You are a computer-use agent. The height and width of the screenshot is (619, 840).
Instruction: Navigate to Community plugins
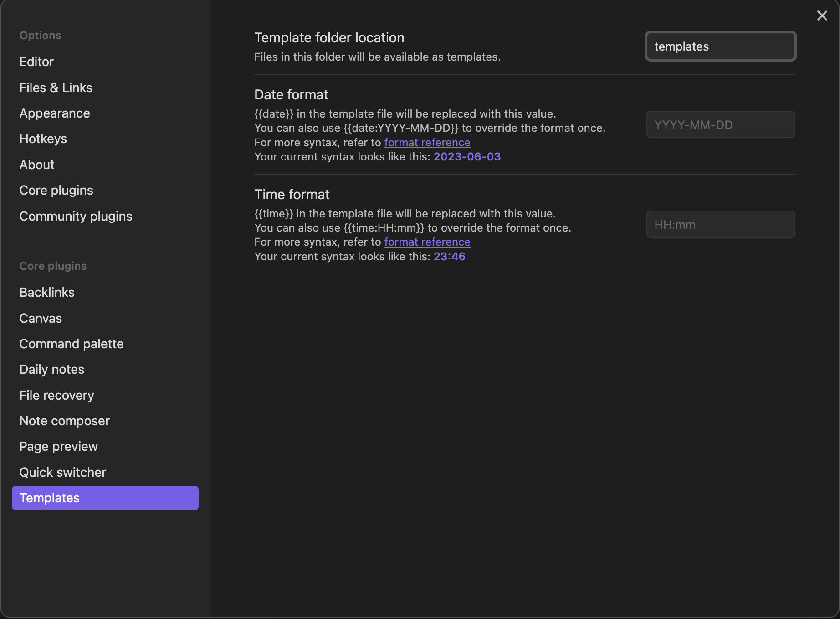(76, 216)
